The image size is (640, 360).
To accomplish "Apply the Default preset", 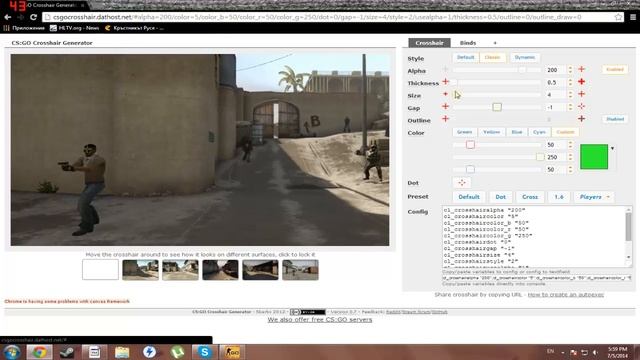I will [x=469, y=197].
